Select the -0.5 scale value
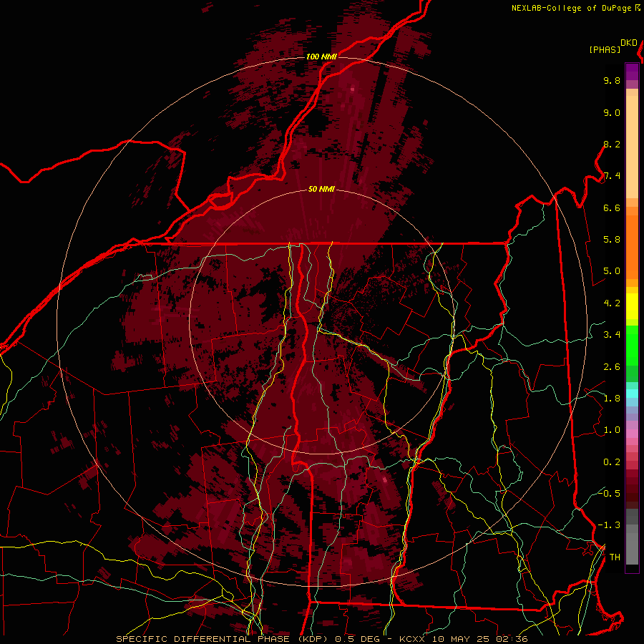The image size is (644, 644). (x=609, y=493)
